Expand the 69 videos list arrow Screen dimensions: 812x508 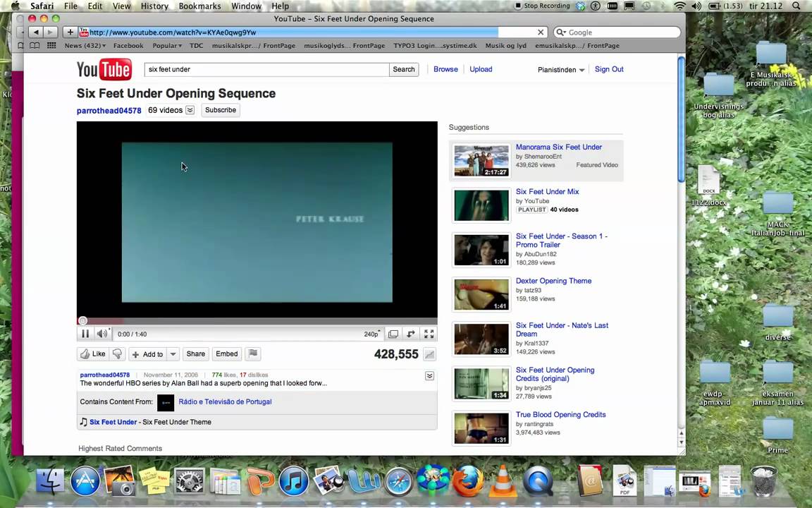coord(190,110)
